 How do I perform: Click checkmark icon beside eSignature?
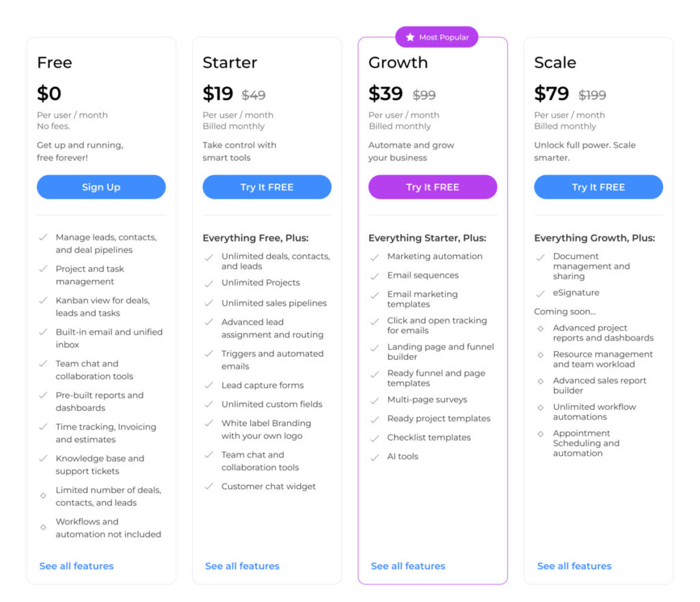540,293
